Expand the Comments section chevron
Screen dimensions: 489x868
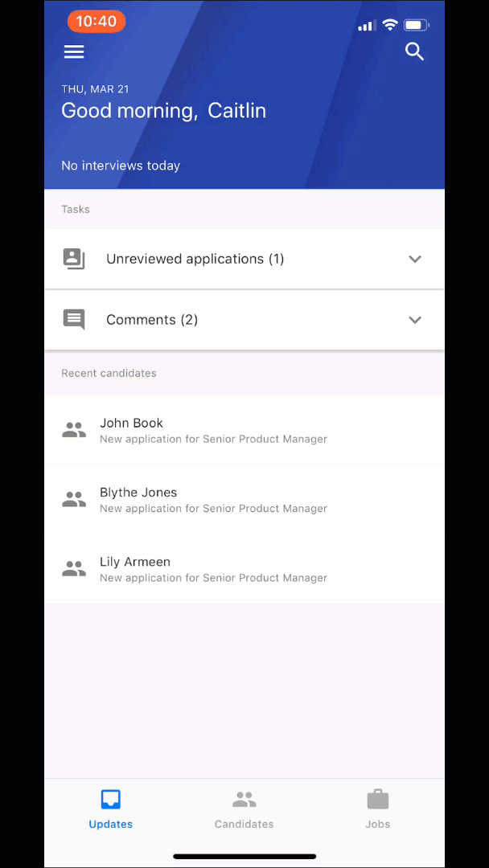[415, 320]
